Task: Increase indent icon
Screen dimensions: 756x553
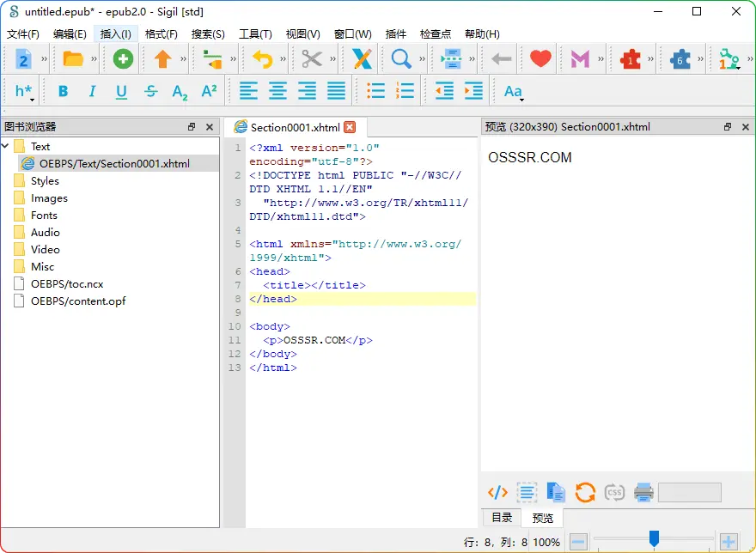Action: (473, 91)
